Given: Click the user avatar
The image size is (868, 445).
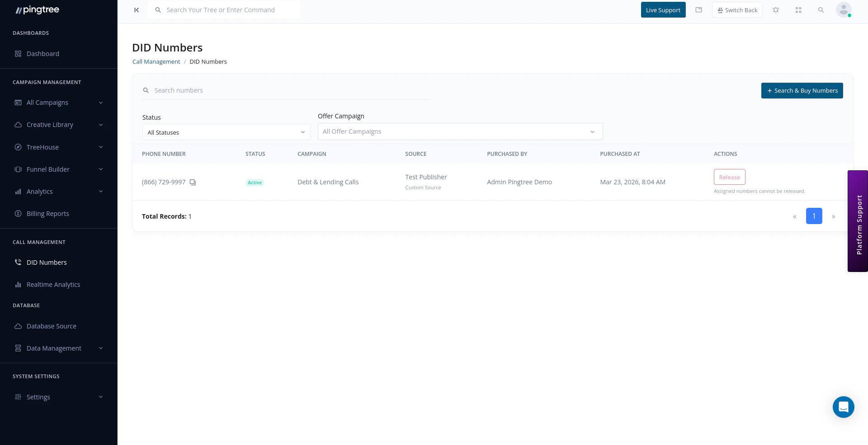Looking at the screenshot, I should [x=844, y=9].
